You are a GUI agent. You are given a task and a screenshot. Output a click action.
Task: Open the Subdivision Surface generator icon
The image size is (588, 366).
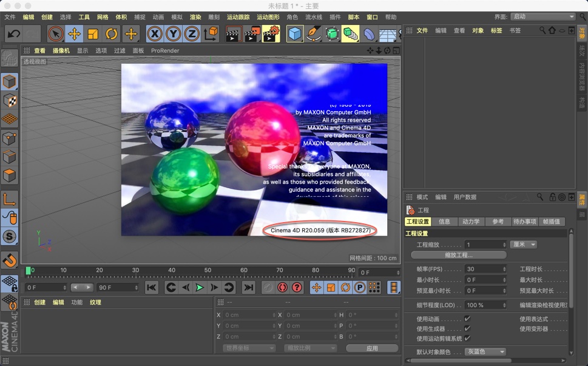332,34
